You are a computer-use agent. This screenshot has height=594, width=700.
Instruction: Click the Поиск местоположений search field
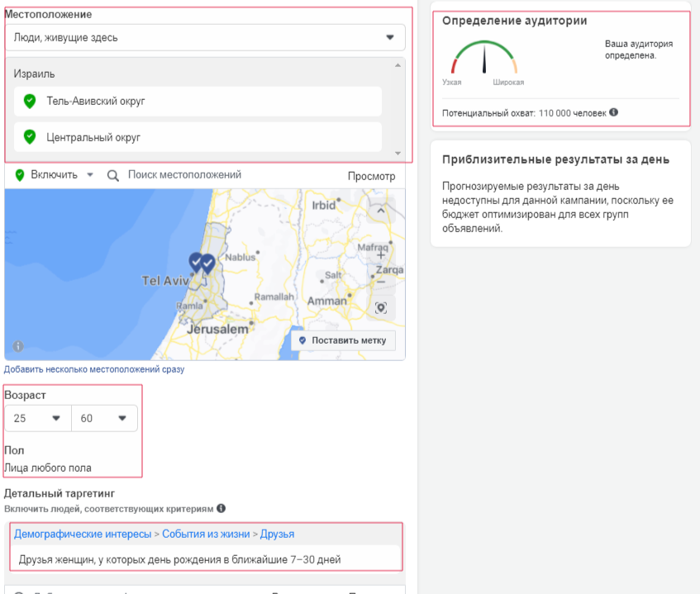(185, 175)
